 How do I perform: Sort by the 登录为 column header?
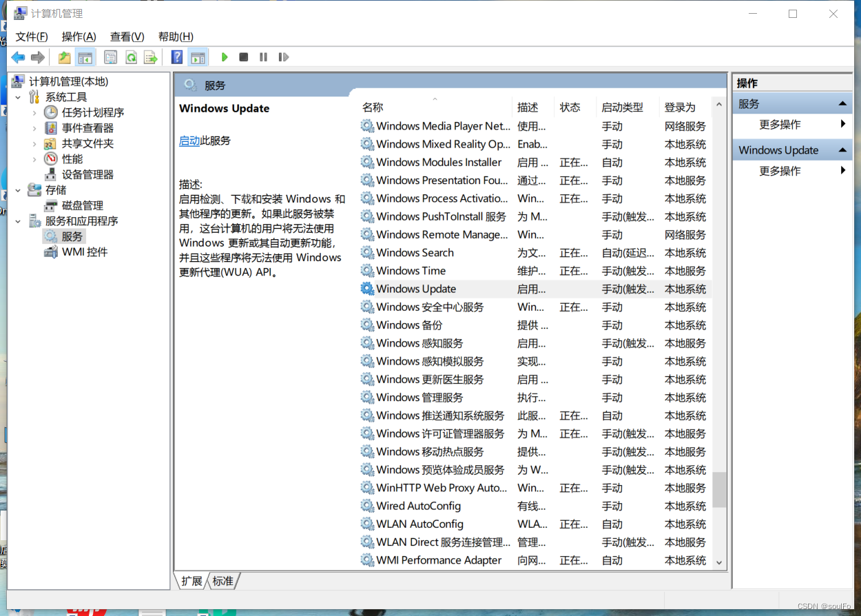685,107
